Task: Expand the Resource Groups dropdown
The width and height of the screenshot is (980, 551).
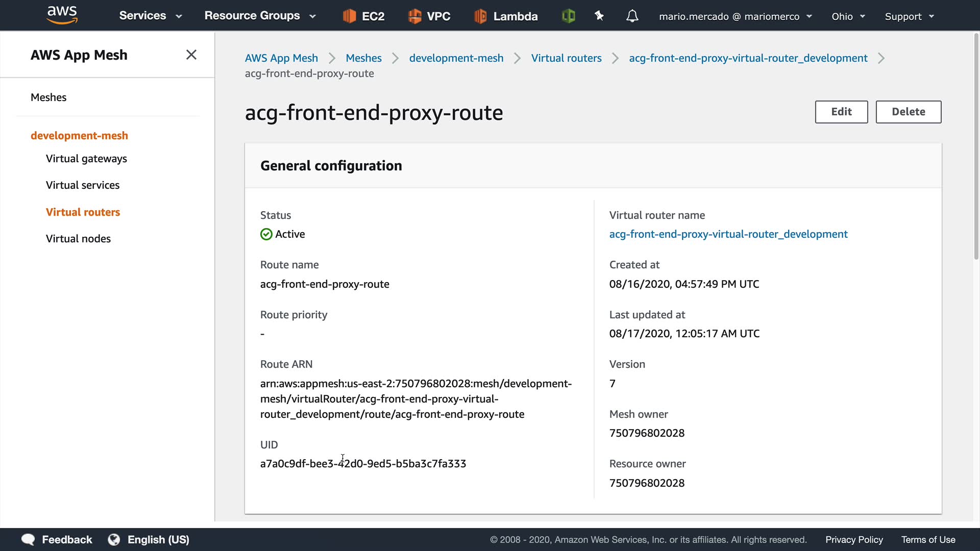Action: (260, 16)
